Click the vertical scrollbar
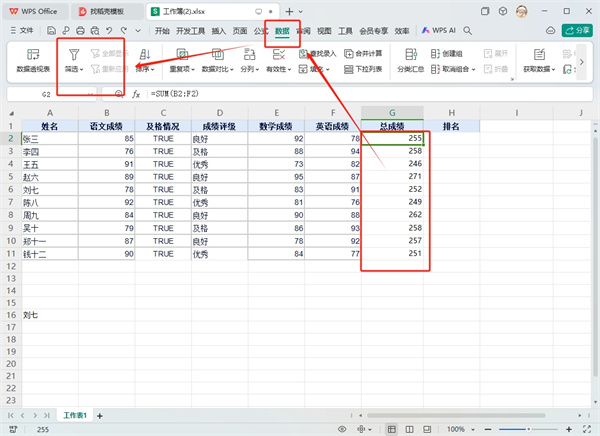Image resolution: width=600 pixels, height=436 pixels. coord(595,256)
